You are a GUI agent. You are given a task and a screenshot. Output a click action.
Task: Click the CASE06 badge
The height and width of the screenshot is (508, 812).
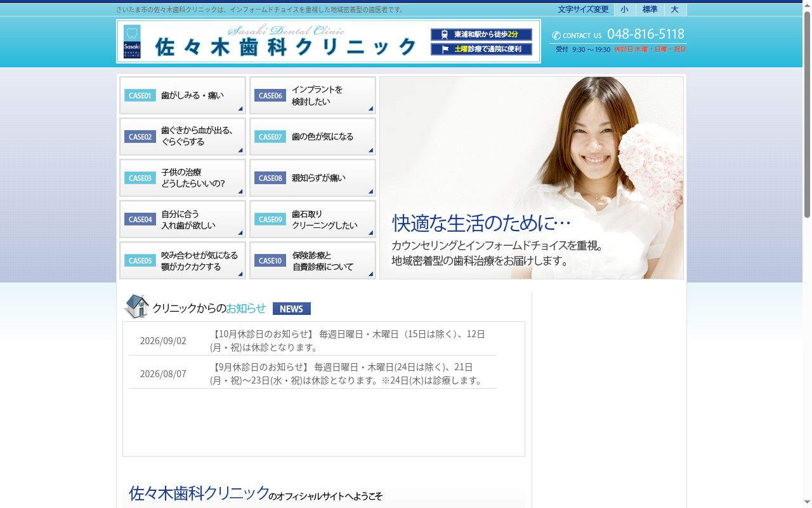click(x=270, y=96)
